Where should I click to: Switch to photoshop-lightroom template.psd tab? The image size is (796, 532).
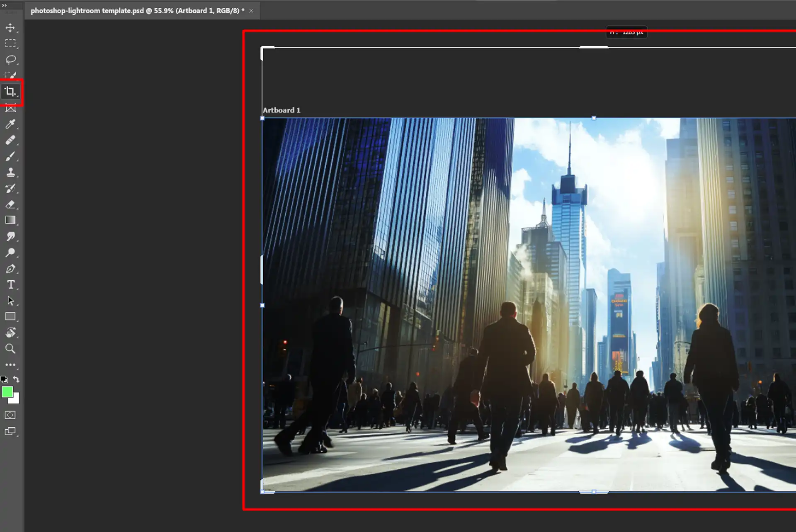point(137,11)
